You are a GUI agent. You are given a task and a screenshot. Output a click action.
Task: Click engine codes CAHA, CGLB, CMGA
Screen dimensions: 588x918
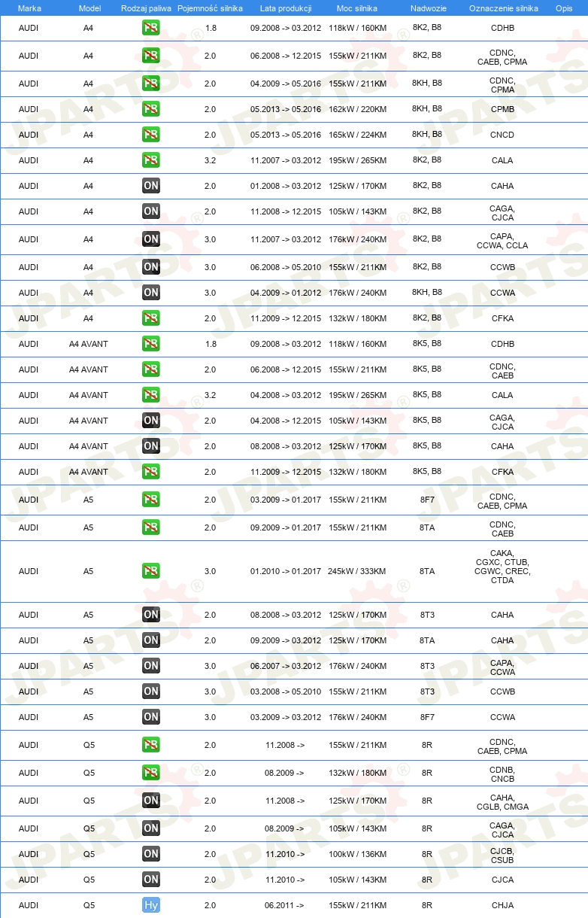click(x=502, y=802)
